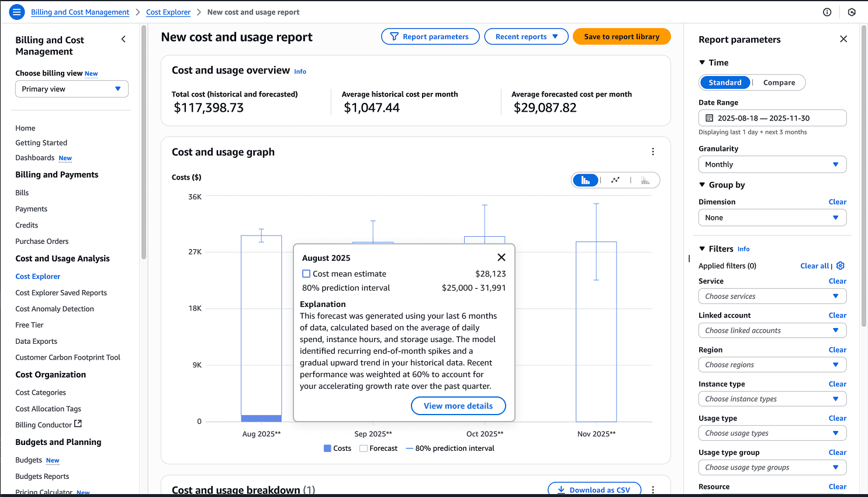This screenshot has height=497, width=868.
Task: Open the hamburger navigation menu
Action: click(17, 12)
